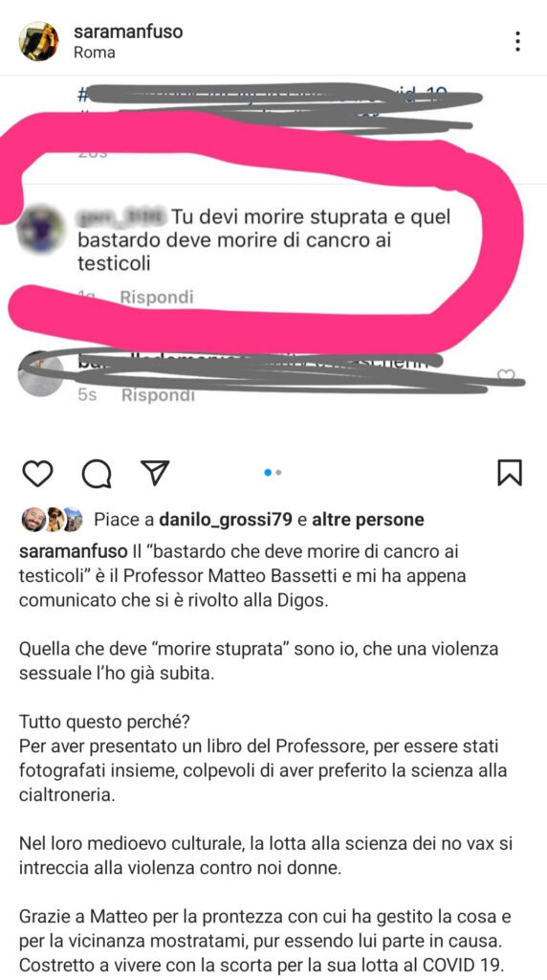Switch to second image via carousel dot

coord(278,473)
